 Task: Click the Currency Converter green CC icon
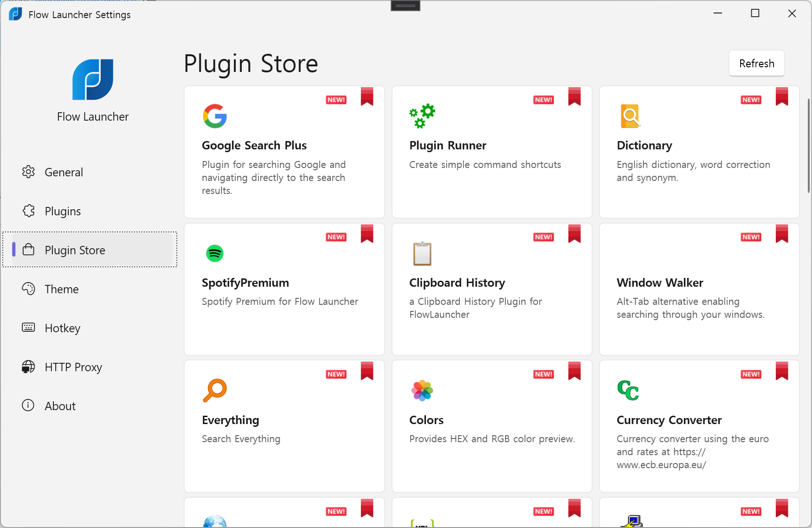(x=628, y=390)
